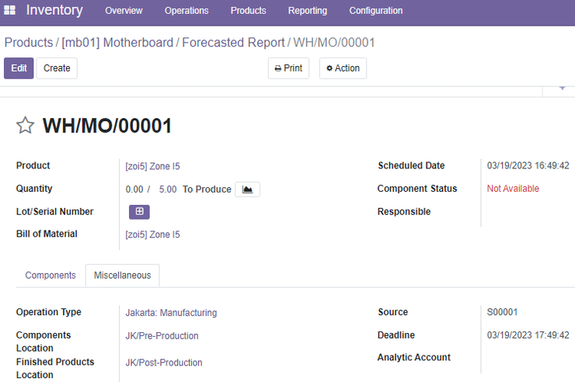The width and height of the screenshot is (575, 392).
Task: Mark WH/MO/00001 as favorite with star
Action: pos(26,125)
